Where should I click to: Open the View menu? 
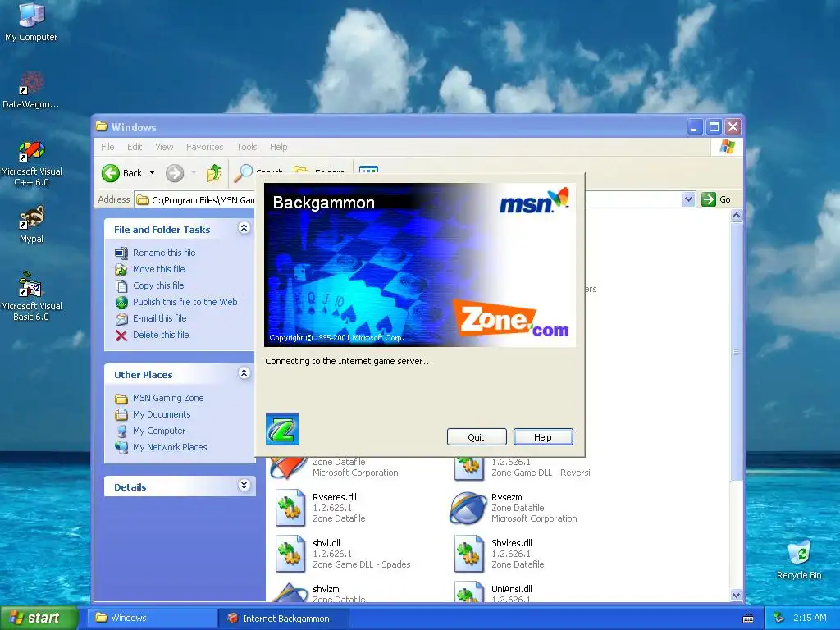pyautogui.click(x=164, y=147)
